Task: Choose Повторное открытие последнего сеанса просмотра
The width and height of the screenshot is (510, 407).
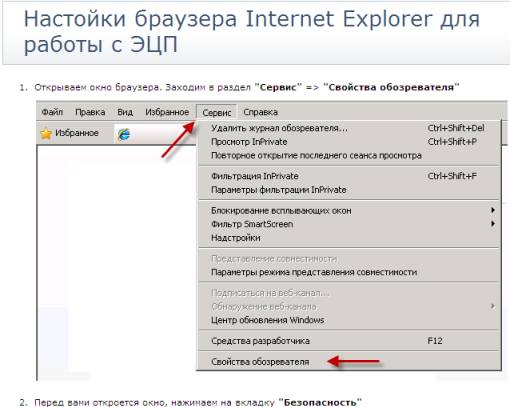Action: 349,155
